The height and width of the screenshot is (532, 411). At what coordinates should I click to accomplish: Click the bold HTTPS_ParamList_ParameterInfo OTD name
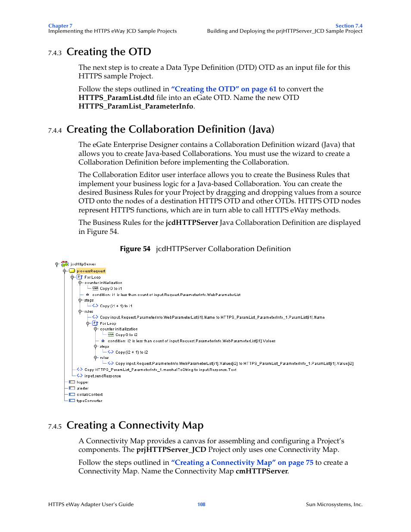(x=136, y=106)
